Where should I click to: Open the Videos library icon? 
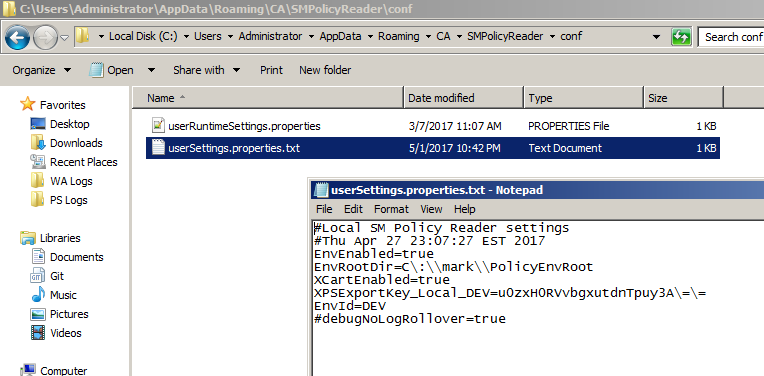point(38,333)
